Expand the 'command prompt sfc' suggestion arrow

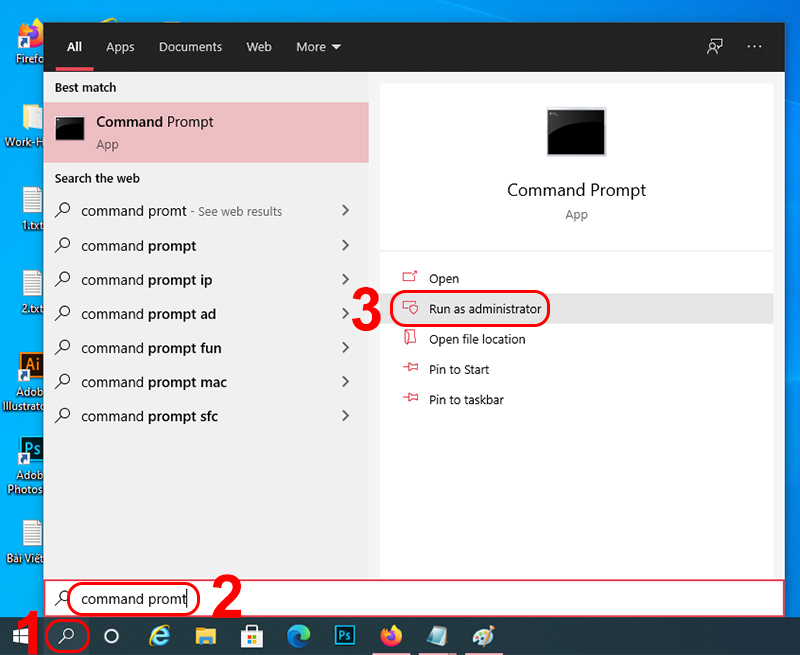[x=345, y=416]
